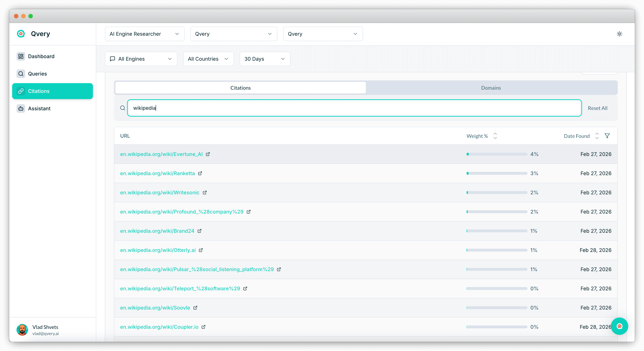Viewport: 644px width, 351px height.
Task: Click the Date Found filter funnel icon
Action: [607, 136]
